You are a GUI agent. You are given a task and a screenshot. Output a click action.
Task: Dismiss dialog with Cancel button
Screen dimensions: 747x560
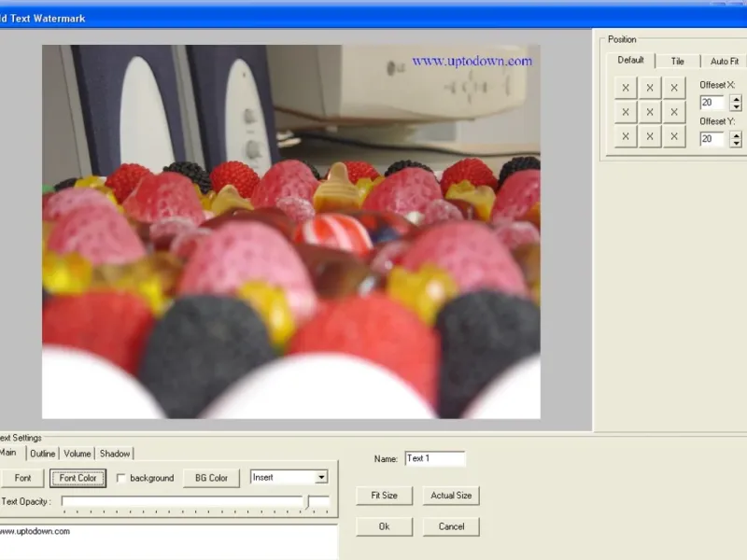(x=451, y=526)
